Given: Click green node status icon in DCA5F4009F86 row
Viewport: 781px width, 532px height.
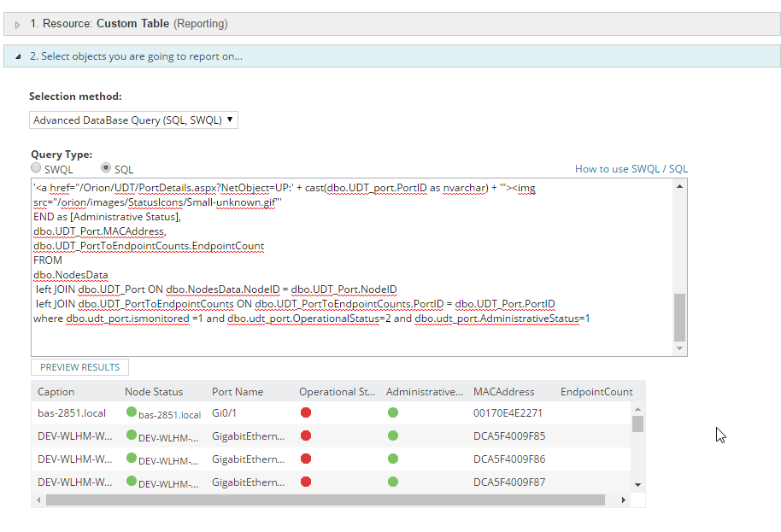Looking at the screenshot, I should 132,458.
